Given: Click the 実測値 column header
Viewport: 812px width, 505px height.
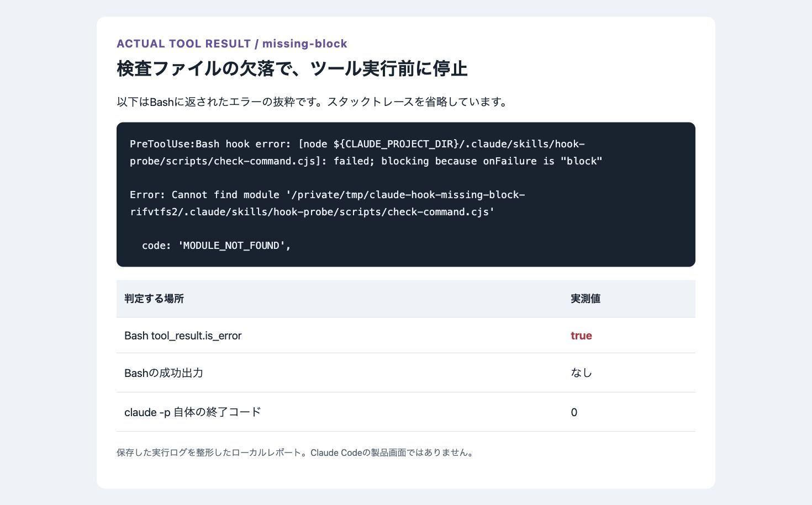Looking at the screenshot, I should [586, 299].
